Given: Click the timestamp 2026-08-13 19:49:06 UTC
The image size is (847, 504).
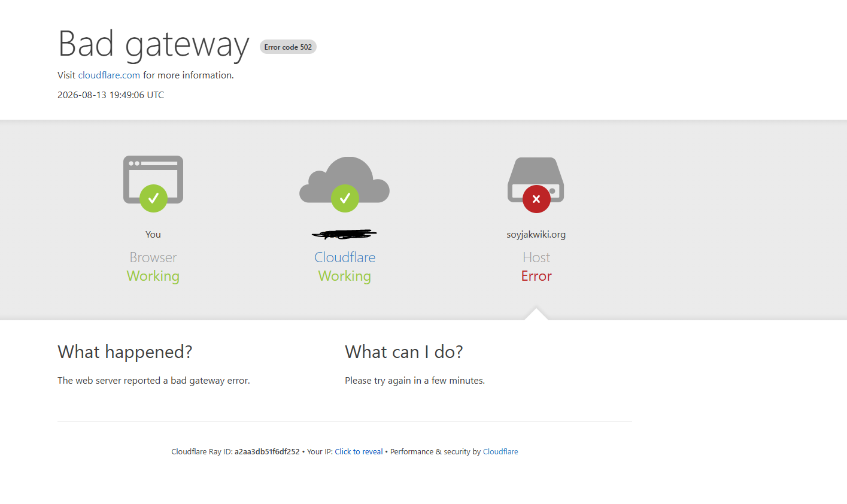Looking at the screenshot, I should (111, 95).
